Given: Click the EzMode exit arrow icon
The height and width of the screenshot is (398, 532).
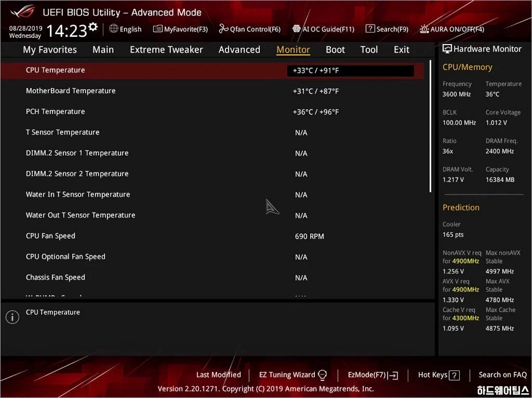Looking at the screenshot, I should pos(393,375).
